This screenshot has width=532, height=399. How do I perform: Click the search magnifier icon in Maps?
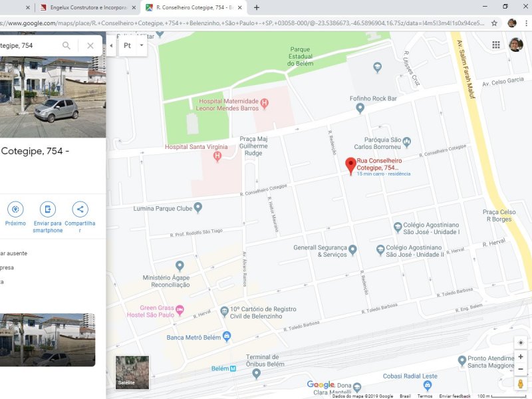(x=66, y=45)
